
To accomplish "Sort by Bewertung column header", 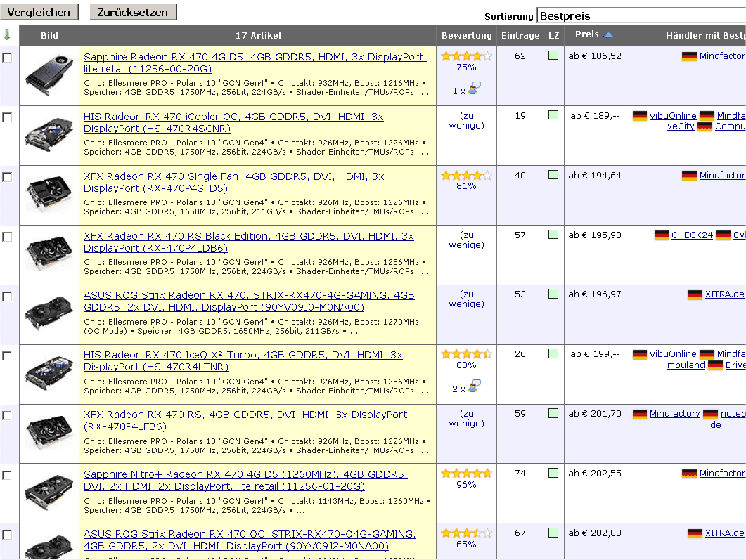I will point(466,35).
